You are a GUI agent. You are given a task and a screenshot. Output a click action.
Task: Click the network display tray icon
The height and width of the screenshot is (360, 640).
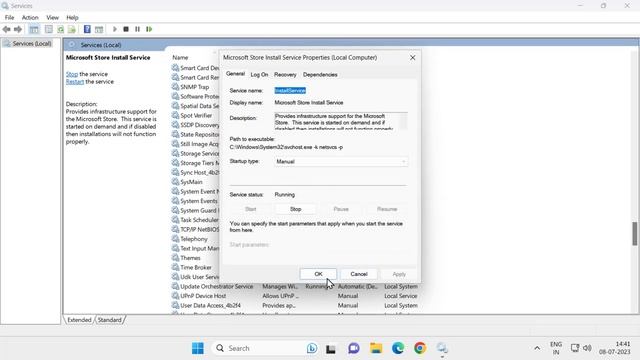575,348
